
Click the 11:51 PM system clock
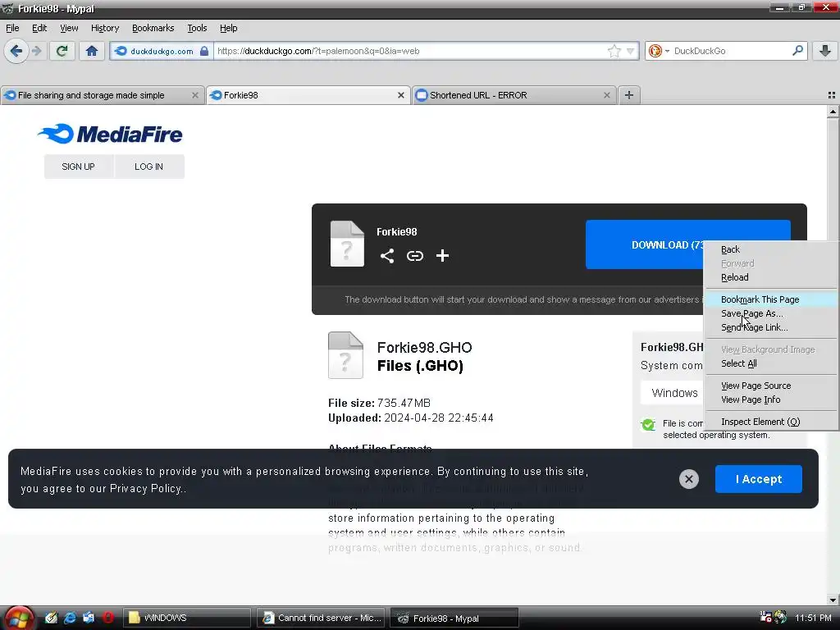tap(813, 618)
